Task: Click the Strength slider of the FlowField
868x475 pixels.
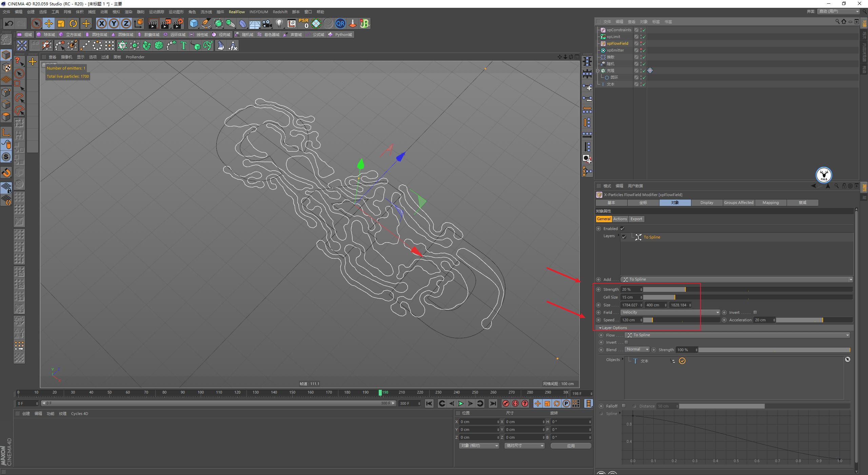Action: pos(685,289)
